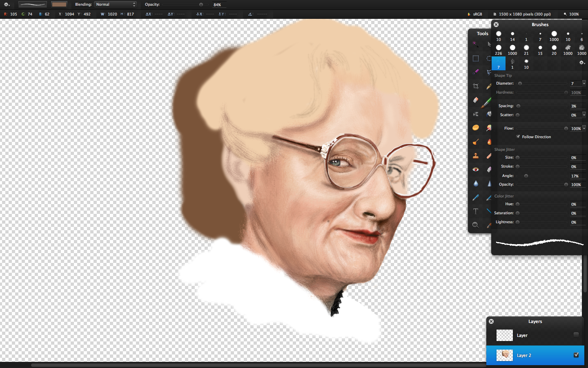Close the Brushes panel
588x368 pixels.
(496, 25)
